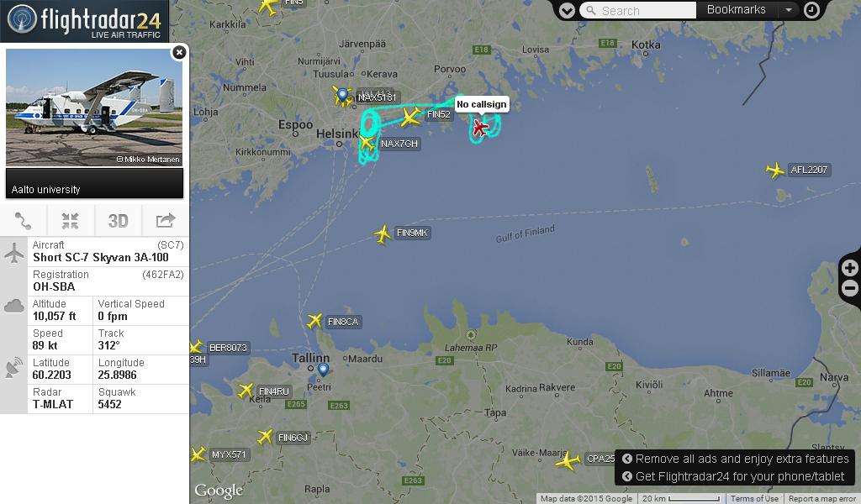Close the aircraft info panel
The height and width of the screenshot is (504, 861).
tap(179, 52)
